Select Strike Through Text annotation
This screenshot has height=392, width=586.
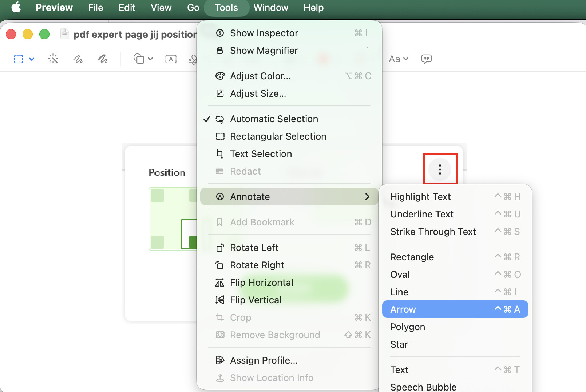pos(455,232)
